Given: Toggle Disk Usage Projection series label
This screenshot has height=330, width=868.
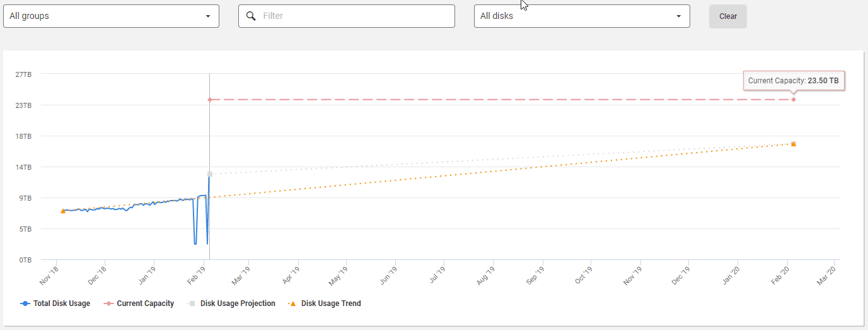Looking at the screenshot, I should click(238, 303).
